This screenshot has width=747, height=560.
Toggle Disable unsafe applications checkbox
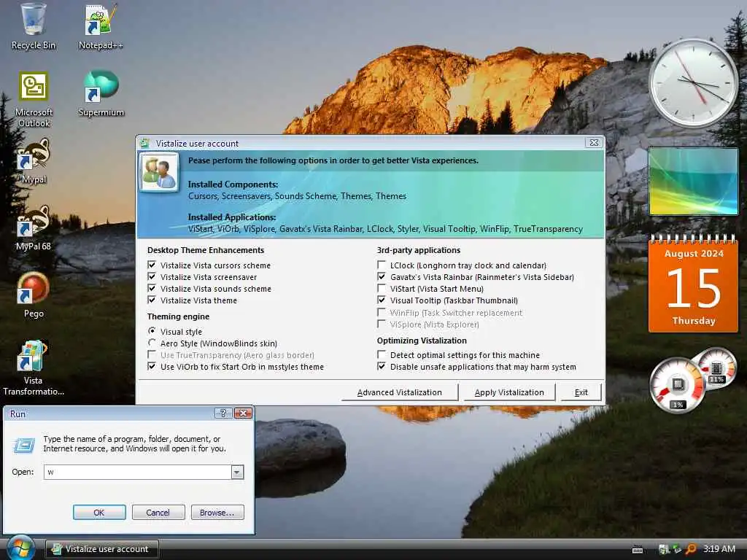tap(381, 367)
